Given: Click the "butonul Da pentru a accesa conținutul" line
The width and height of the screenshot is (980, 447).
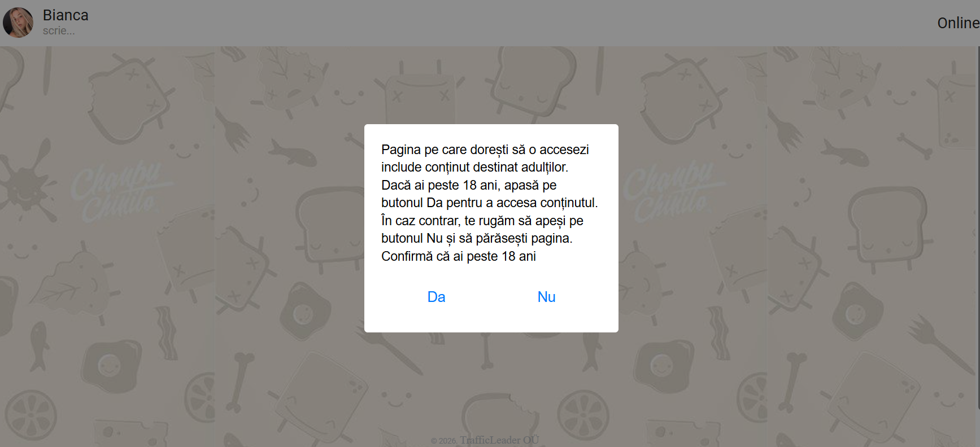Looking at the screenshot, I should [x=489, y=203].
